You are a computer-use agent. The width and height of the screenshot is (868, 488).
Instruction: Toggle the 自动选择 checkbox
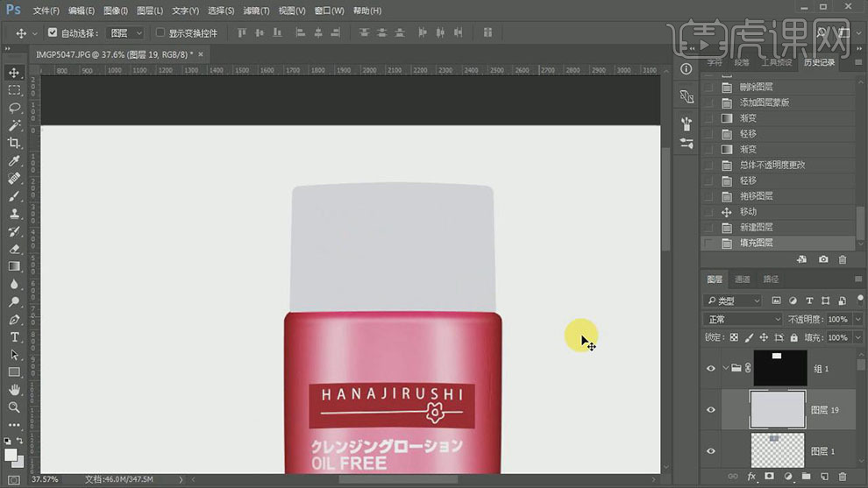point(52,32)
